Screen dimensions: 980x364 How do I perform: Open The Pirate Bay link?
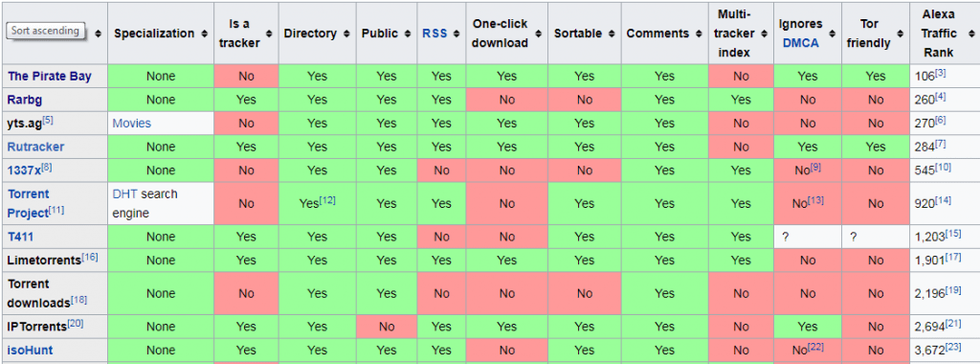coord(50,77)
